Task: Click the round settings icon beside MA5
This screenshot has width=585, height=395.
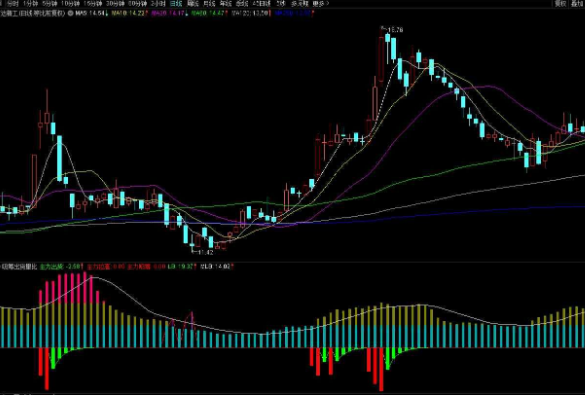Action: click(71, 13)
